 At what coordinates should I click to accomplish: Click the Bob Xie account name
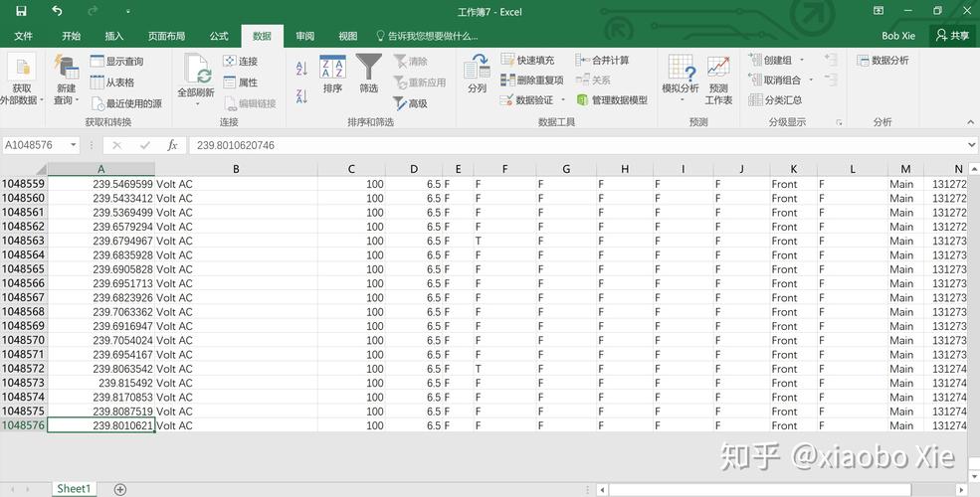coord(898,36)
